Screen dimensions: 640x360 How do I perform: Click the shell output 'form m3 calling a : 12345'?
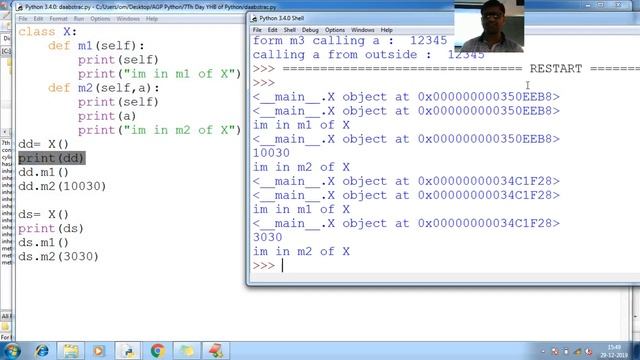pos(350,41)
